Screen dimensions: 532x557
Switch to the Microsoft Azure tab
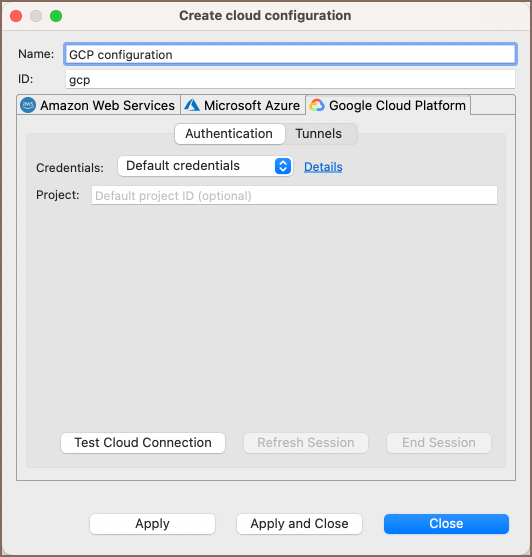point(243,105)
